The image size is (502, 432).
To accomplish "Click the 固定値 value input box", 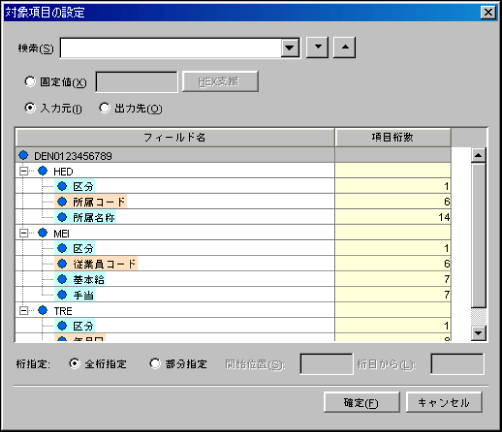I will pyautogui.click(x=136, y=82).
